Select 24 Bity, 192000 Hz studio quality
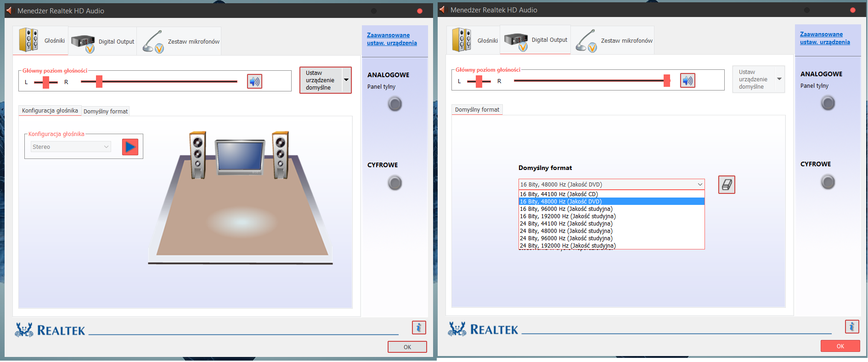Screen dimensions: 868x362 [611, 245]
